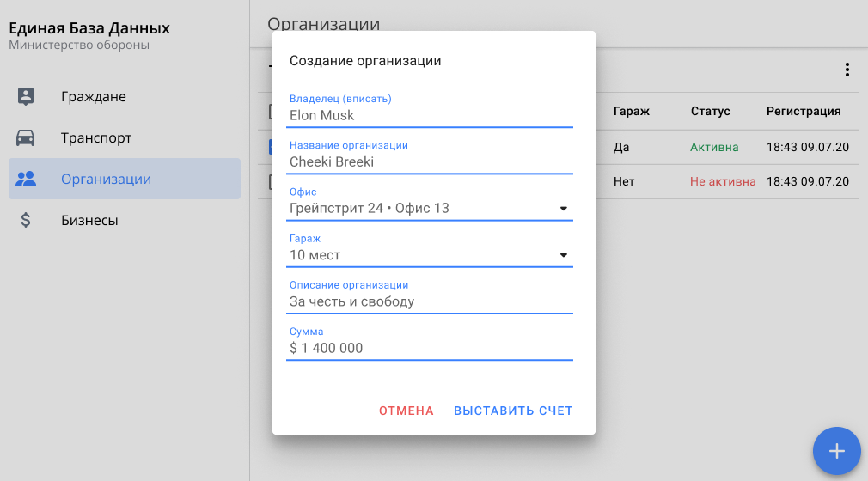
Task: Click the Бизнесы dollar sign icon
Action: click(26, 220)
